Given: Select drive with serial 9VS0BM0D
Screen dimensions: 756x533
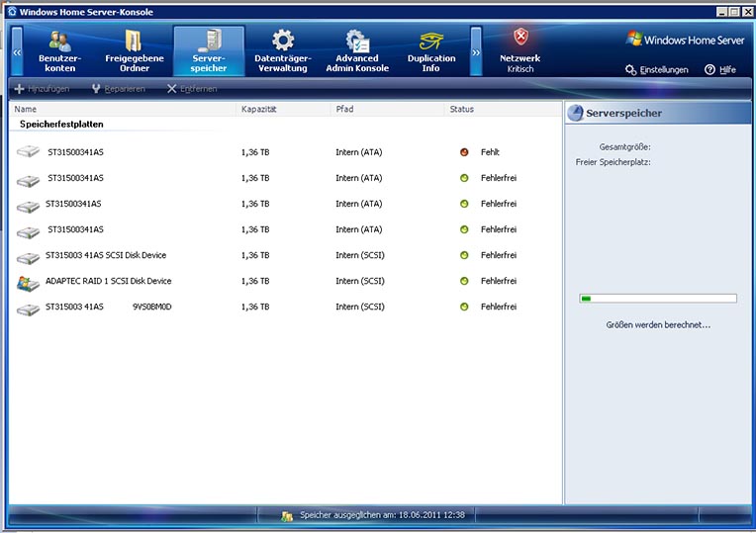Looking at the screenshot, I should (284, 307).
